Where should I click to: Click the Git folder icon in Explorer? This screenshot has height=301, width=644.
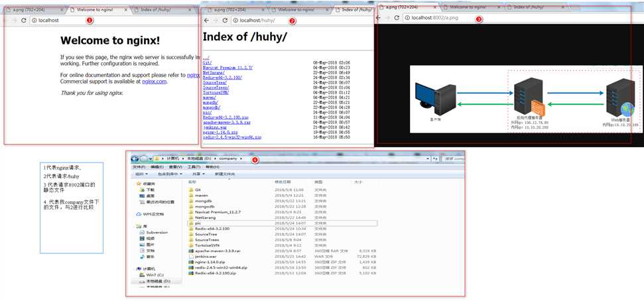point(191,190)
